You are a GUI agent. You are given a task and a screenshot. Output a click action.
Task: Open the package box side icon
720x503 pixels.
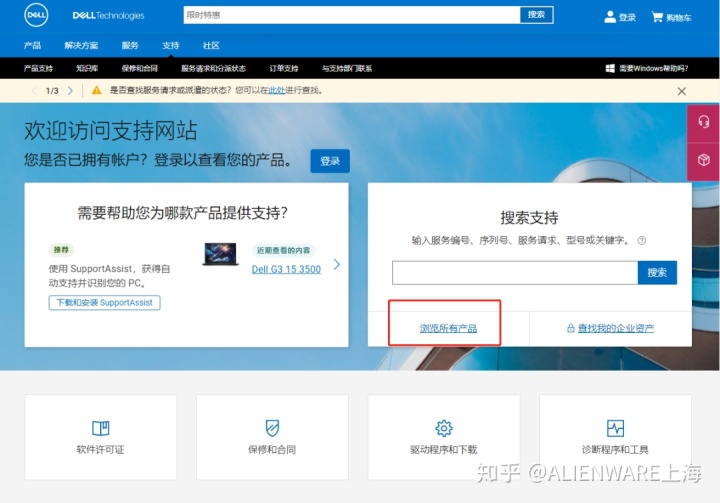click(x=703, y=160)
